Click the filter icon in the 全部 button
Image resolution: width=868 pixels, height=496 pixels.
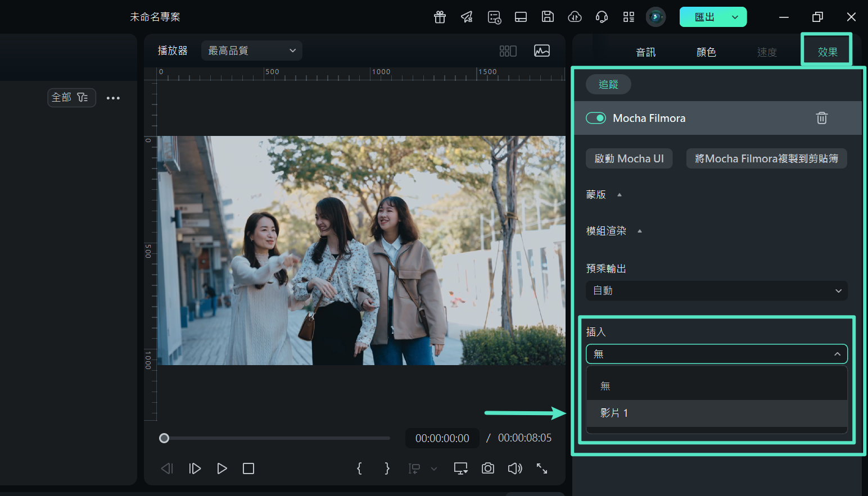[83, 97]
